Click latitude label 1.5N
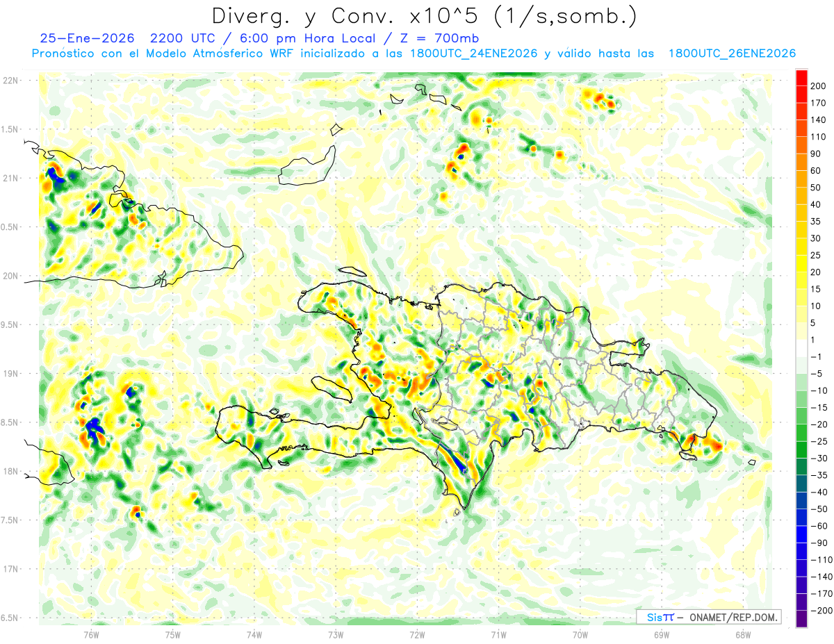Image resolution: width=834 pixels, height=644 pixels. click(9, 129)
